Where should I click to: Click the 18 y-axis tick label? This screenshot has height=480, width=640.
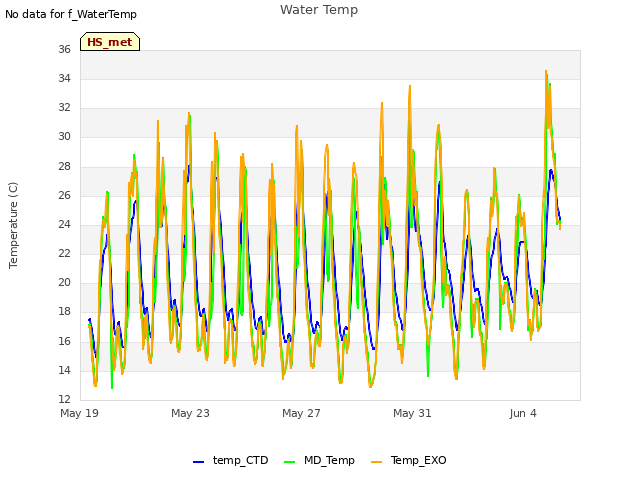coord(64,311)
